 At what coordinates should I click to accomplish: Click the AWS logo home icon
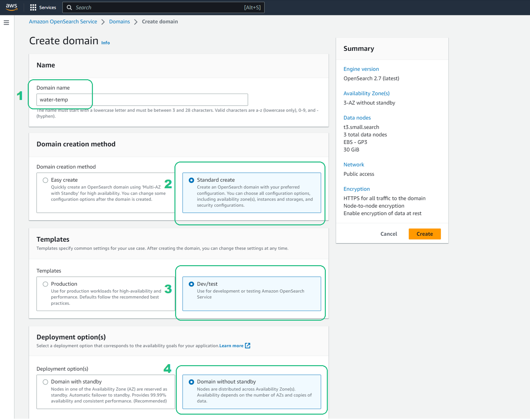pyautogui.click(x=11, y=7)
